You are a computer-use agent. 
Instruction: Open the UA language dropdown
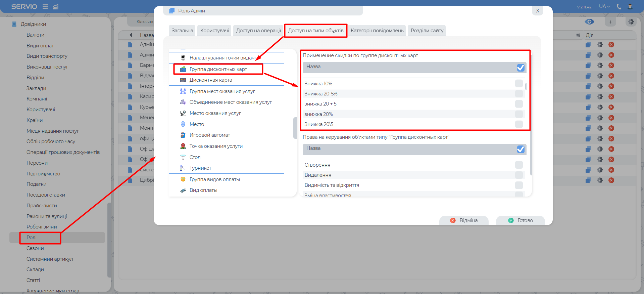coord(604,6)
